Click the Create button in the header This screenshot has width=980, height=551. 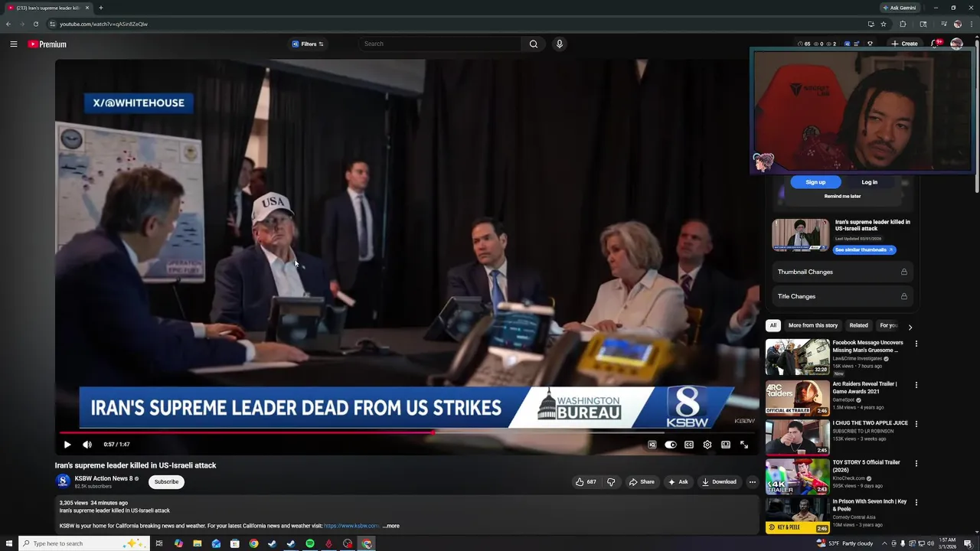click(x=905, y=44)
